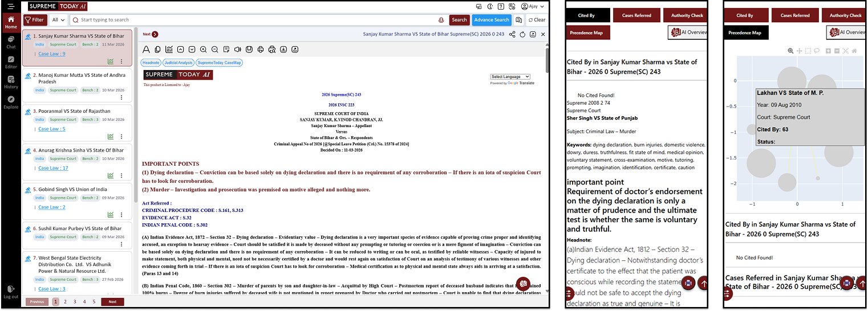
Task: Click the results list scrollbar
Action: point(135,114)
